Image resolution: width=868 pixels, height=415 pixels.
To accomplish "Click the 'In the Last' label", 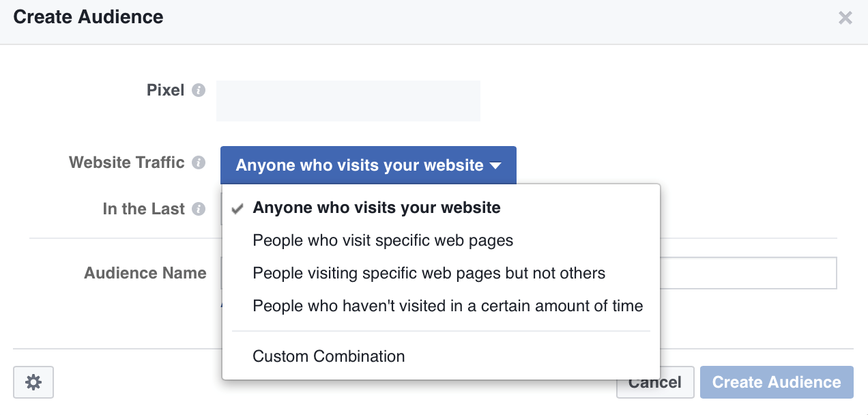I will (143, 209).
